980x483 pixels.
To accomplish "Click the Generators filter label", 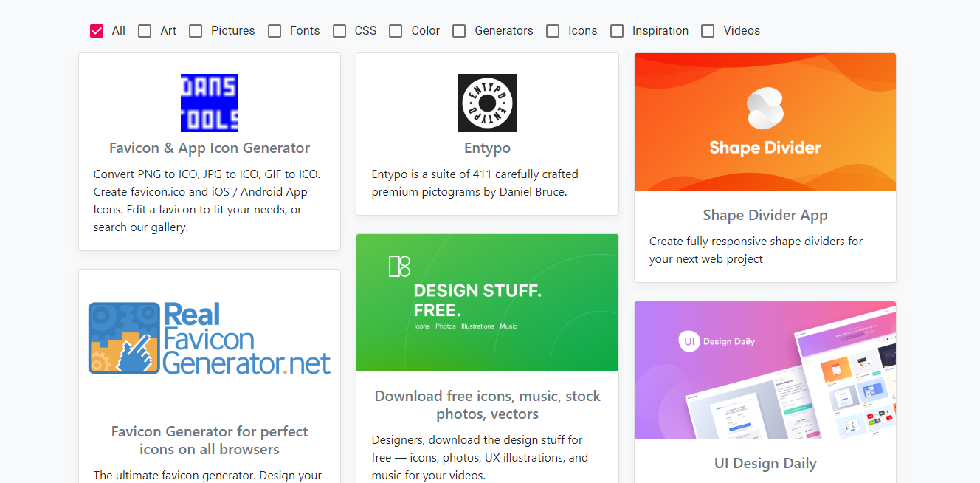I will [x=504, y=31].
